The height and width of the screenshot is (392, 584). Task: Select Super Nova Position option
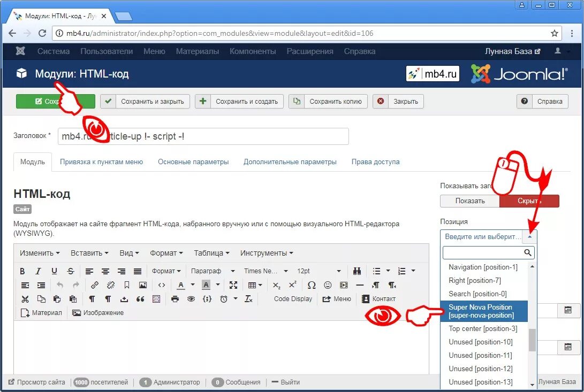484,311
